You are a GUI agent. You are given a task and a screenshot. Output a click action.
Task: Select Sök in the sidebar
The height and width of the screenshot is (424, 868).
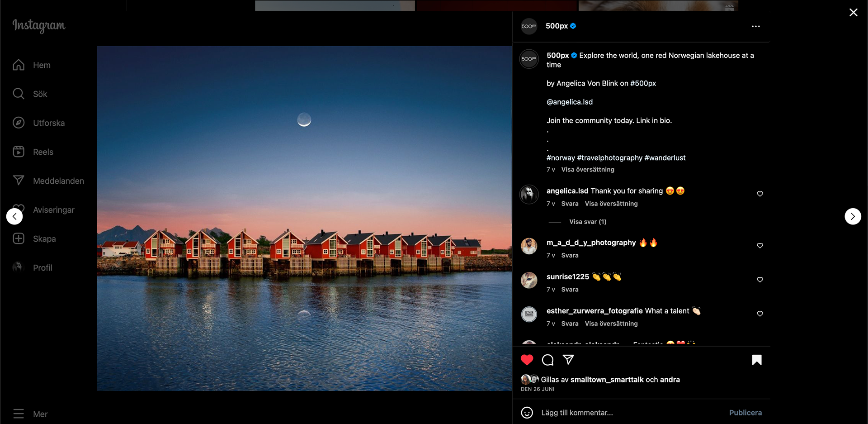click(40, 94)
